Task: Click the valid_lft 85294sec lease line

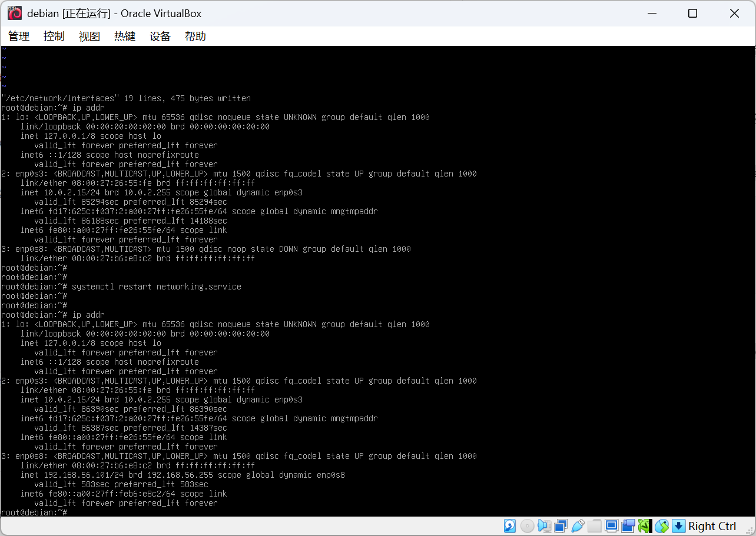Action: click(x=131, y=202)
